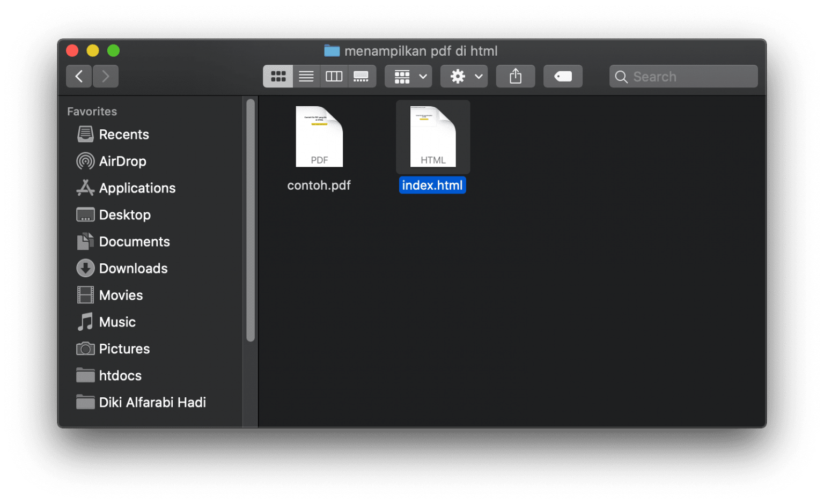Open the group-by items dropdown
824x504 pixels.
point(408,76)
